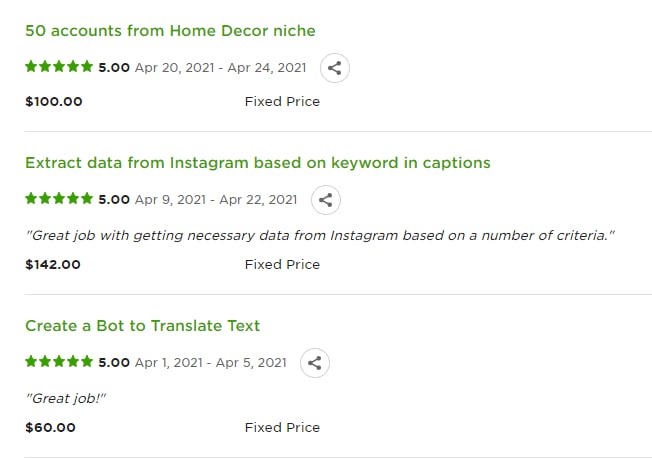Image resolution: width=652 pixels, height=459 pixels.
Task: Click the 'Great job!' feedback quote
Action: tap(66, 399)
